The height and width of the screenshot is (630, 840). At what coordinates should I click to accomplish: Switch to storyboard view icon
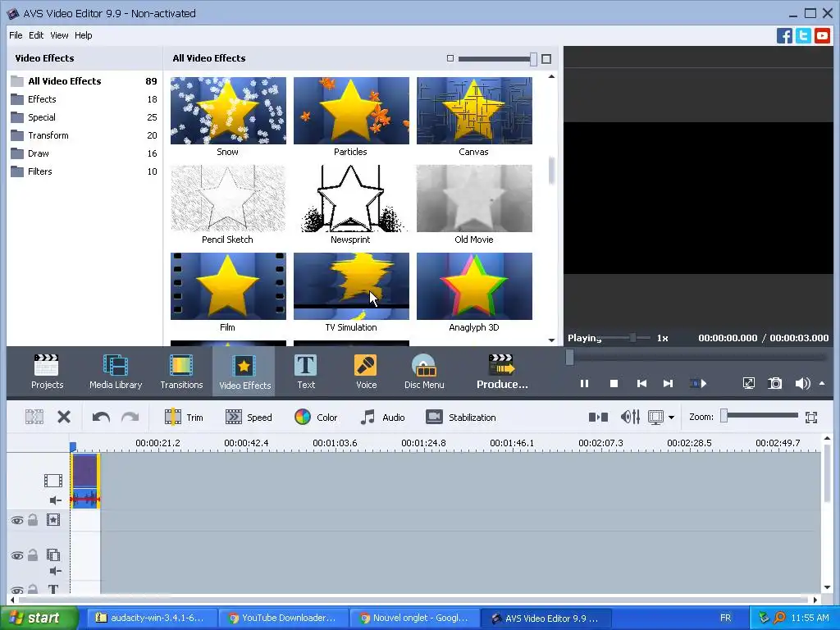598,417
